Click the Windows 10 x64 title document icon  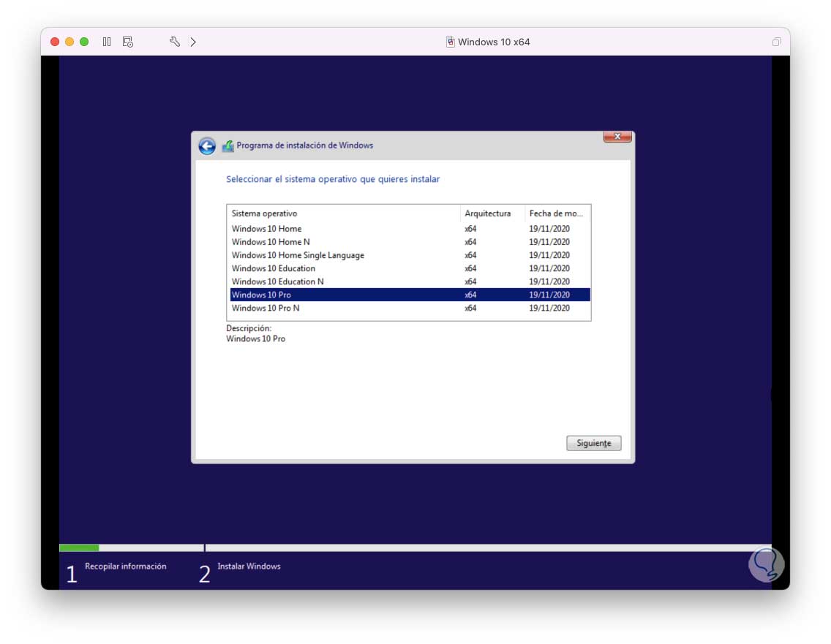tap(450, 42)
